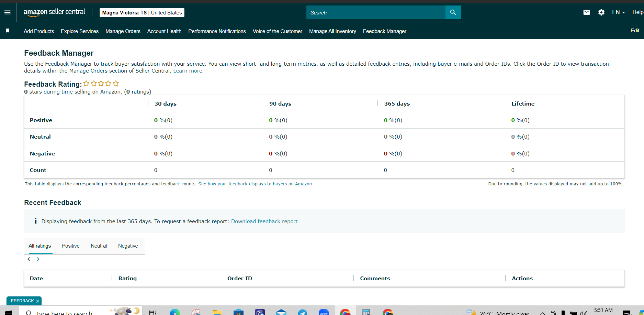Go to Manage Orders
This screenshot has width=644, height=315.
(x=123, y=31)
